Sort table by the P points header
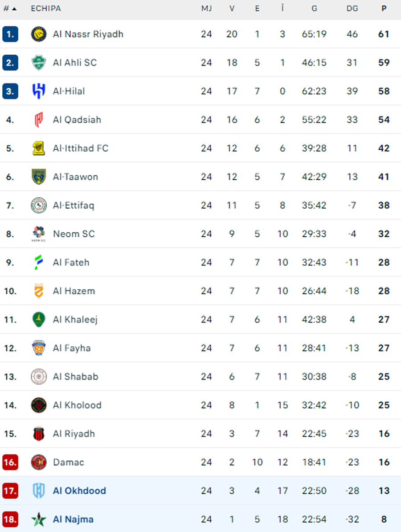The image size is (401, 532). pos(384,8)
